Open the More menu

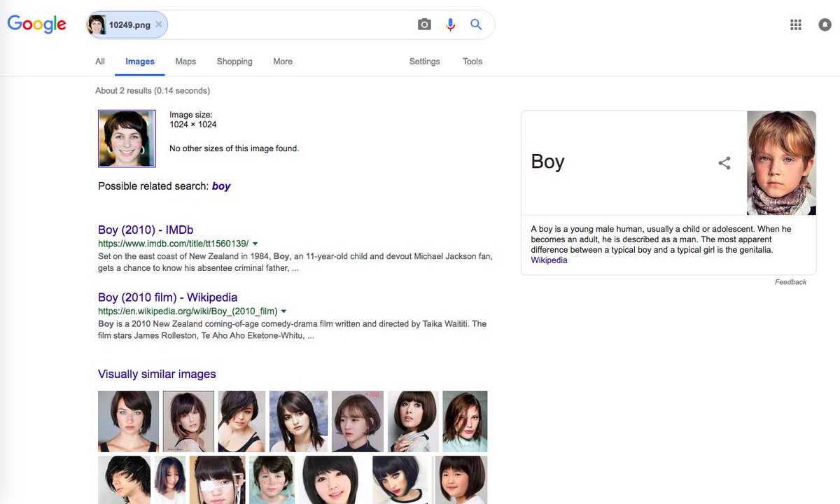click(283, 62)
